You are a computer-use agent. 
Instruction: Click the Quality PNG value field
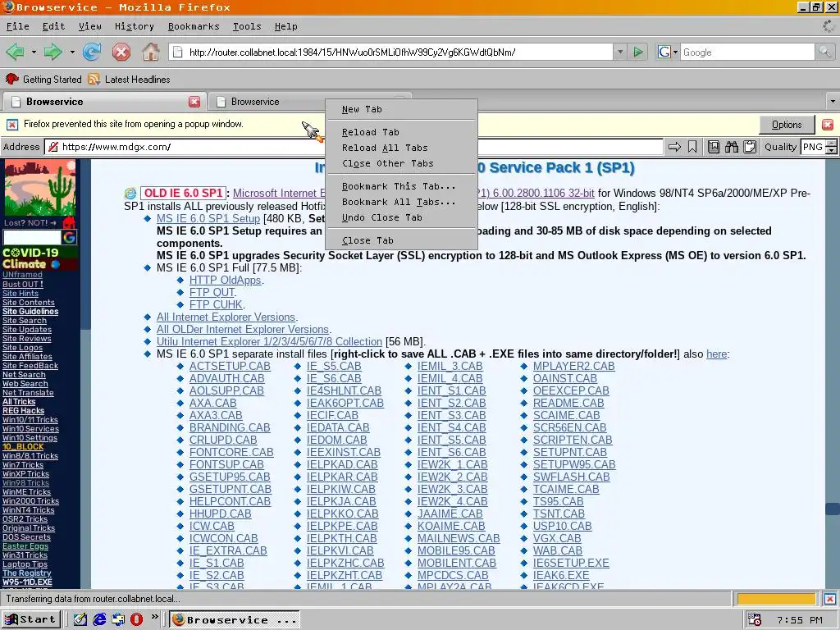[x=812, y=147]
